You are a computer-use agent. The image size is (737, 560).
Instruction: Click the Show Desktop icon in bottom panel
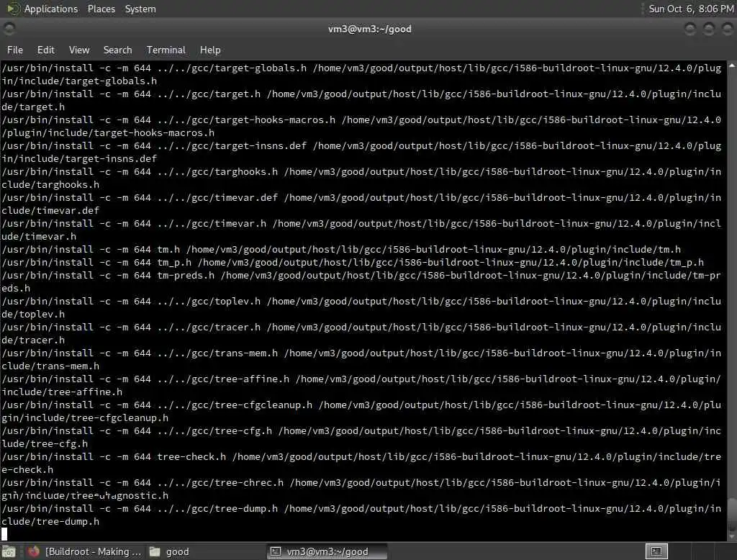click(9, 551)
